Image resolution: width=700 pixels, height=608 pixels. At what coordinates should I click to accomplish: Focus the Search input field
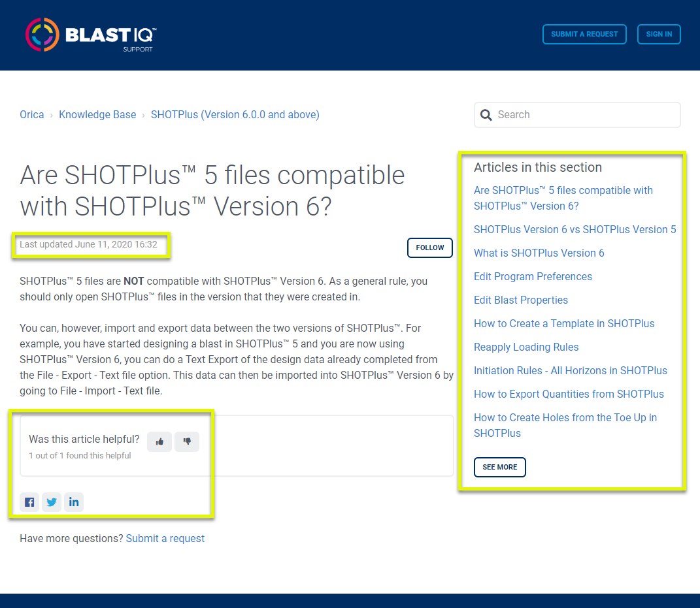pyautogui.click(x=577, y=115)
